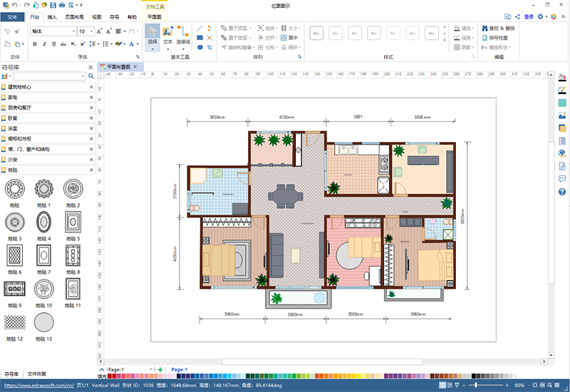
Task: Open the font name dropdown
Action: click(x=74, y=31)
